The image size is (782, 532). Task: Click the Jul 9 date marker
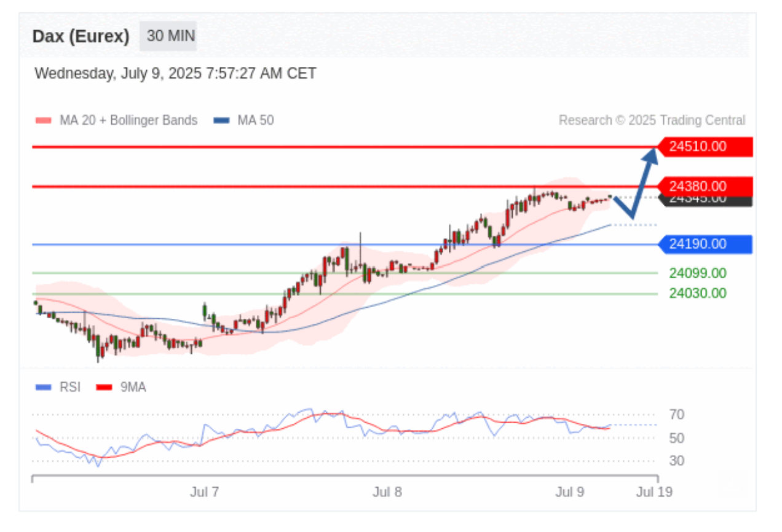point(570,492)
